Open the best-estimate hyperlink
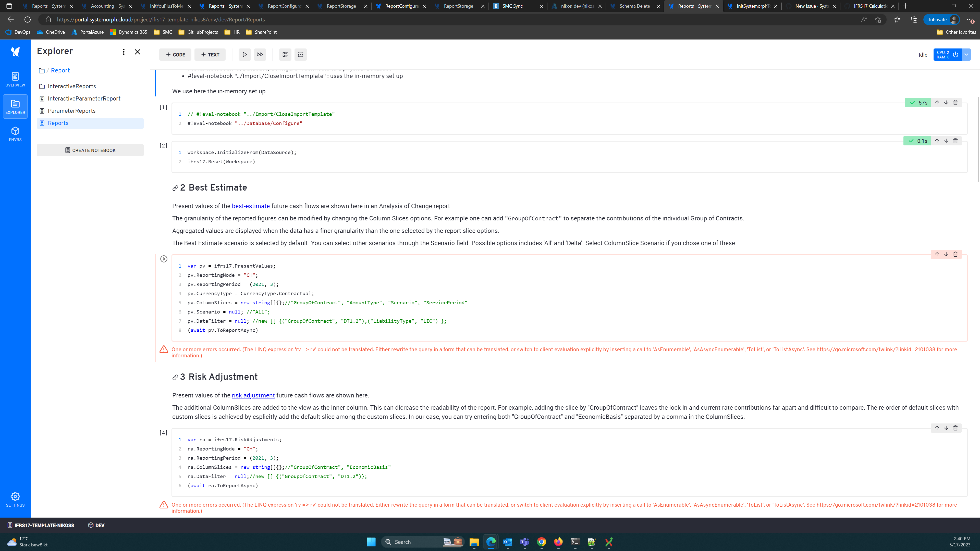Screen dimensions: 980x551 [250, 206]
